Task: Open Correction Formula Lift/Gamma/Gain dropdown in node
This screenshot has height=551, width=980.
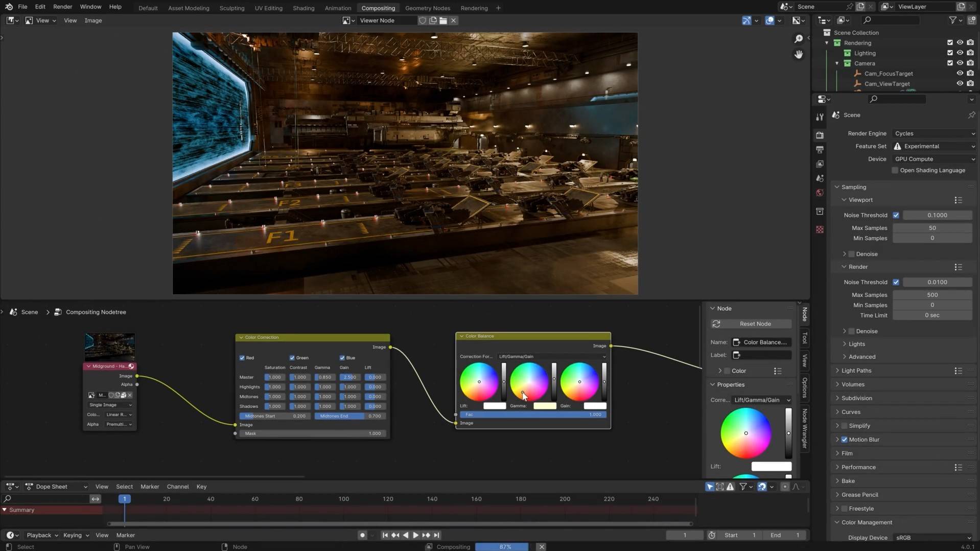Action: point(552,357)
